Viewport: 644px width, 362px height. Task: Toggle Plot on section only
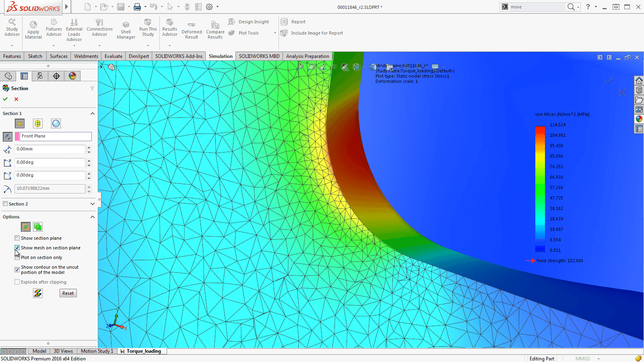[x=17, y=257]
